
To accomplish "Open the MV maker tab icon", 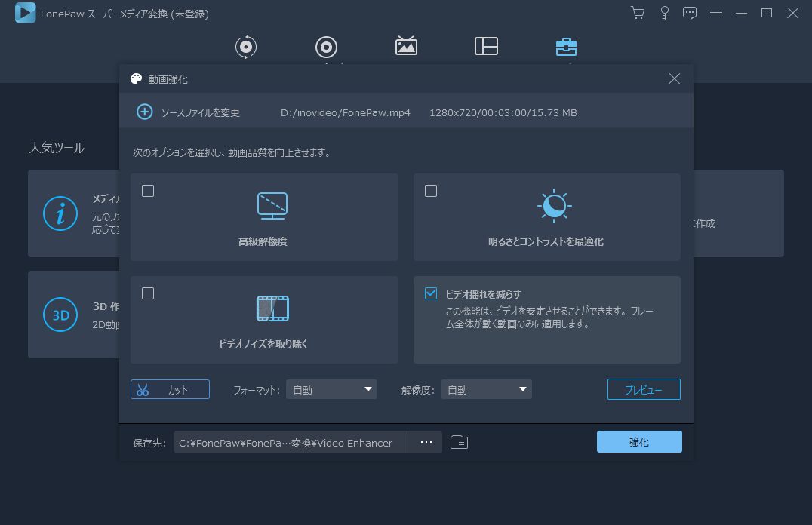I will (406, 45).
